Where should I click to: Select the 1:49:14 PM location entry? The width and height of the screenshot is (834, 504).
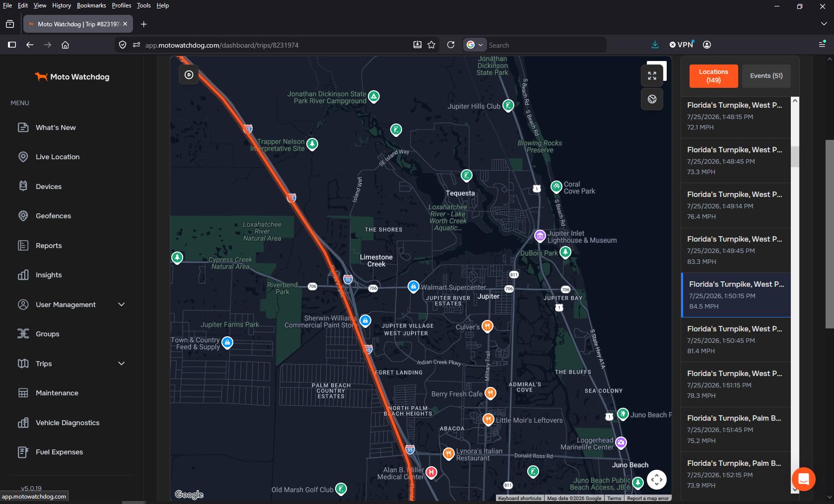736,205
